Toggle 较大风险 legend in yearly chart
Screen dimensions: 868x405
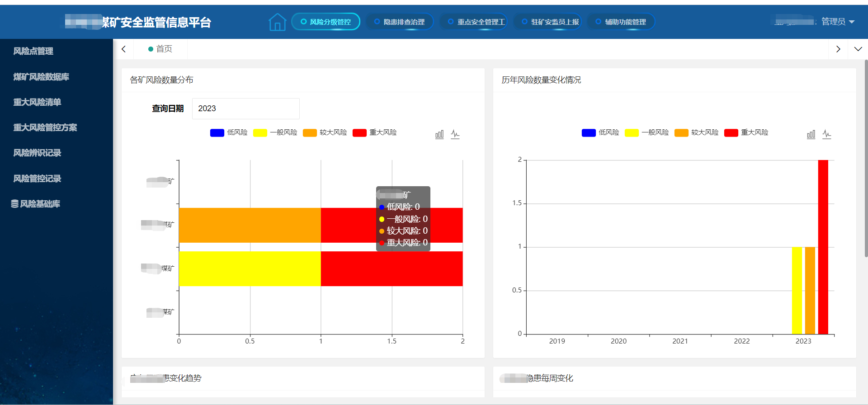696,132
